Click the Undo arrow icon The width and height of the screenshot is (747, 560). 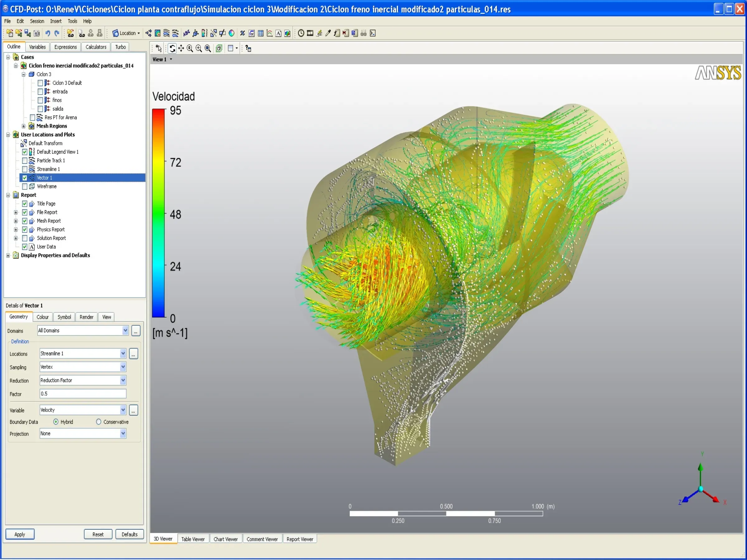[x=48, y=33]
